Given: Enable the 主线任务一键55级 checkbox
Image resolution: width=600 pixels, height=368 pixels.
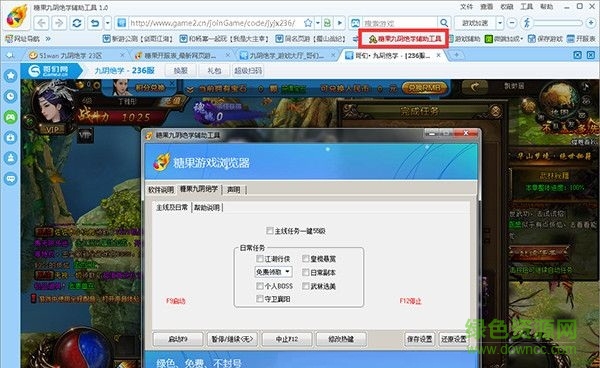Looking at the screenshot, I should coord(270,231).
